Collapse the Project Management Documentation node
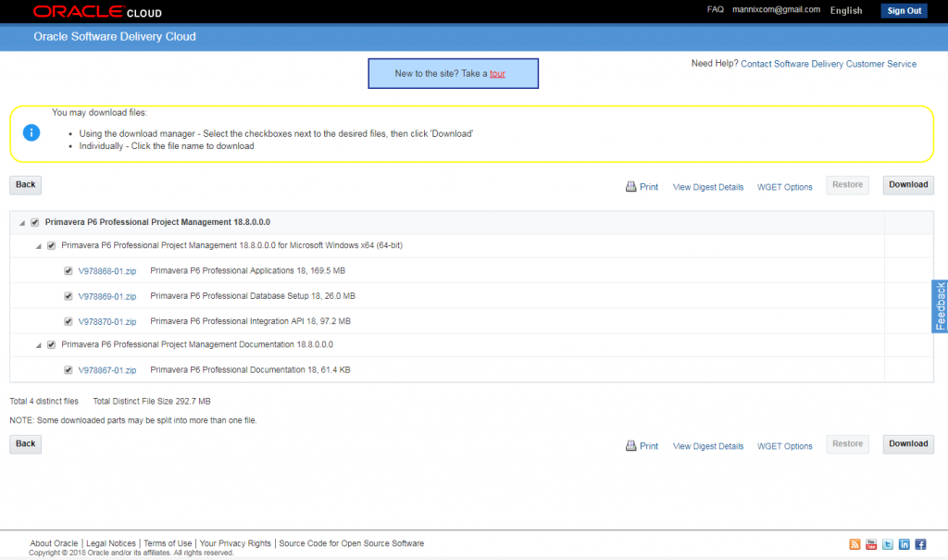The width and height of the screenshot is (948, 560). 39,345
